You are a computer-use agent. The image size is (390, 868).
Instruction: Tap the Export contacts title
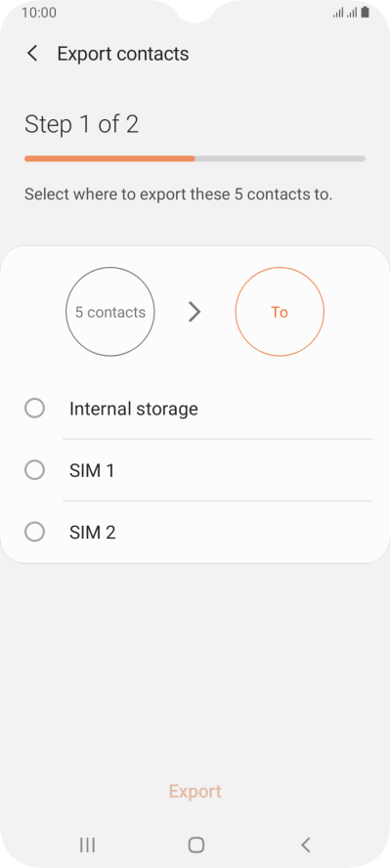[x=123, y=54]
